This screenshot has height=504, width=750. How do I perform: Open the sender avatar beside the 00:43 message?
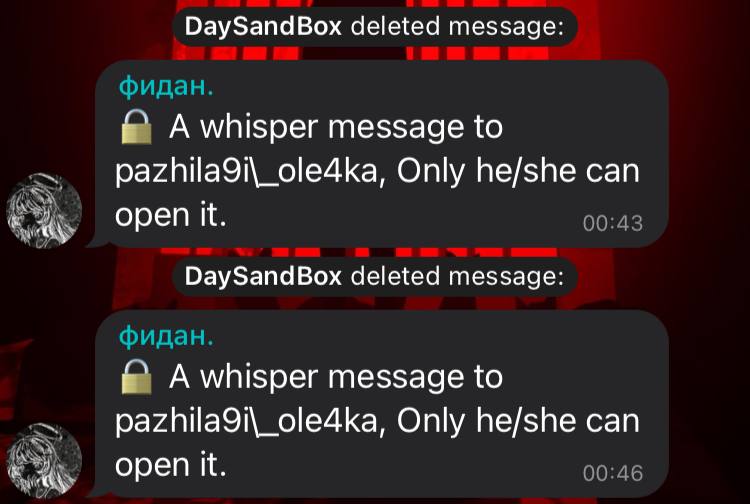tap(44, 210)
